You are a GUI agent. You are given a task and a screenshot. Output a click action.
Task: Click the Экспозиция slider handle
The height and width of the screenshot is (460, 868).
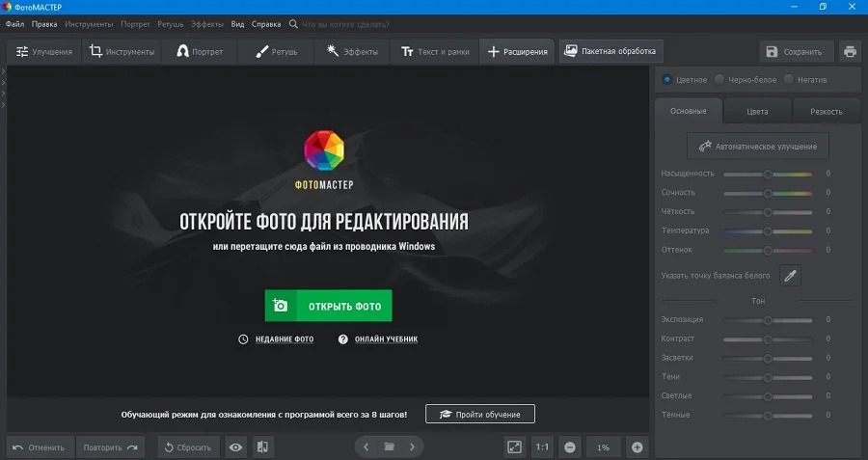coord(768,320)
